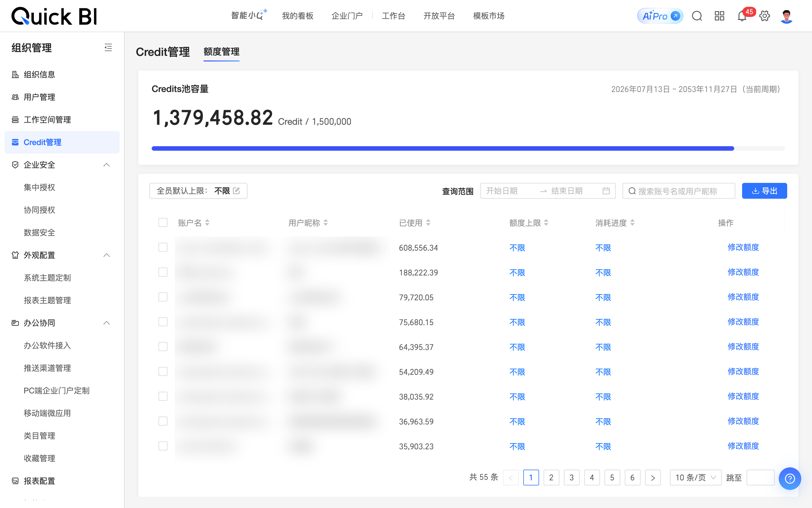This screenshot has width=812, height=508.
Task: Edit the 全员默认上限 pencil icon
Action: [x=236, y=191]
